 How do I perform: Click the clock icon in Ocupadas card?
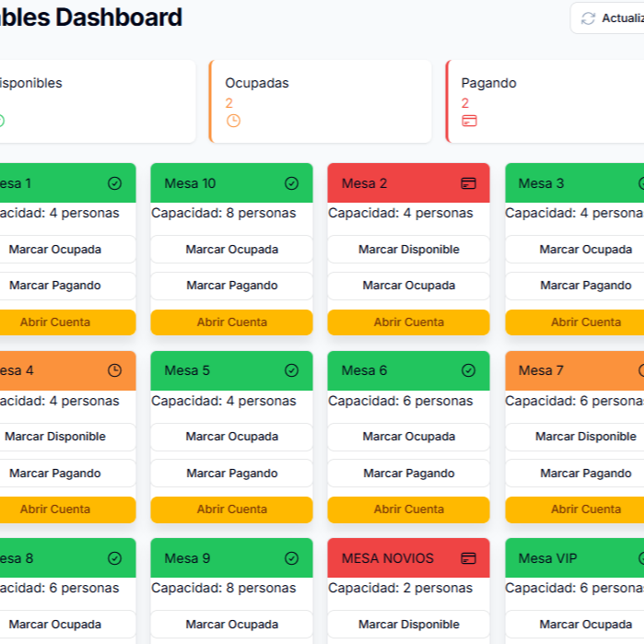[x=233, y=121]
